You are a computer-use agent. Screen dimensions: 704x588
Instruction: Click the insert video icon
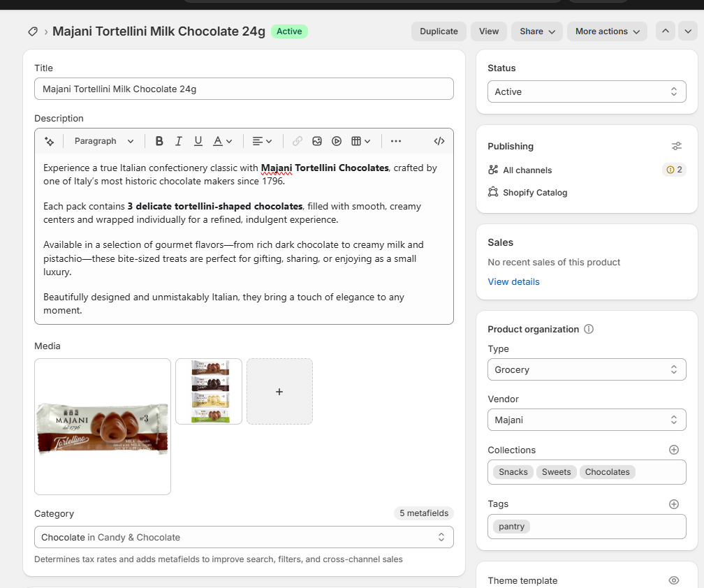pos(337,141)
